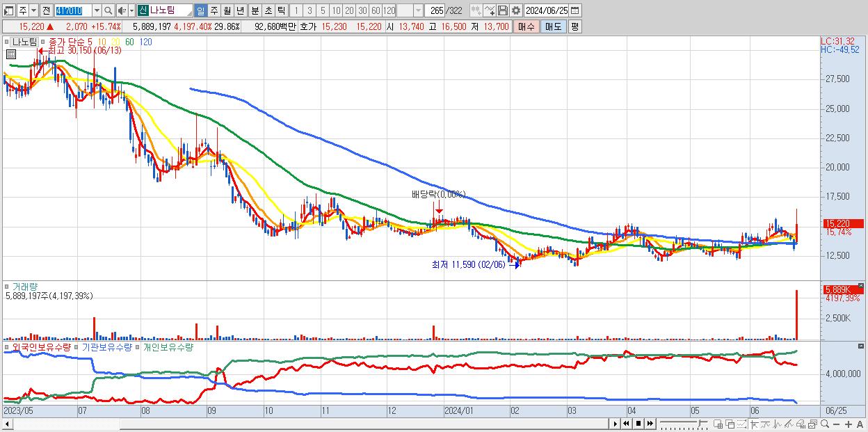
Task: Toggle the 거래량 volume panel marker
Action: pyautogui.click(x=7, y=286)
